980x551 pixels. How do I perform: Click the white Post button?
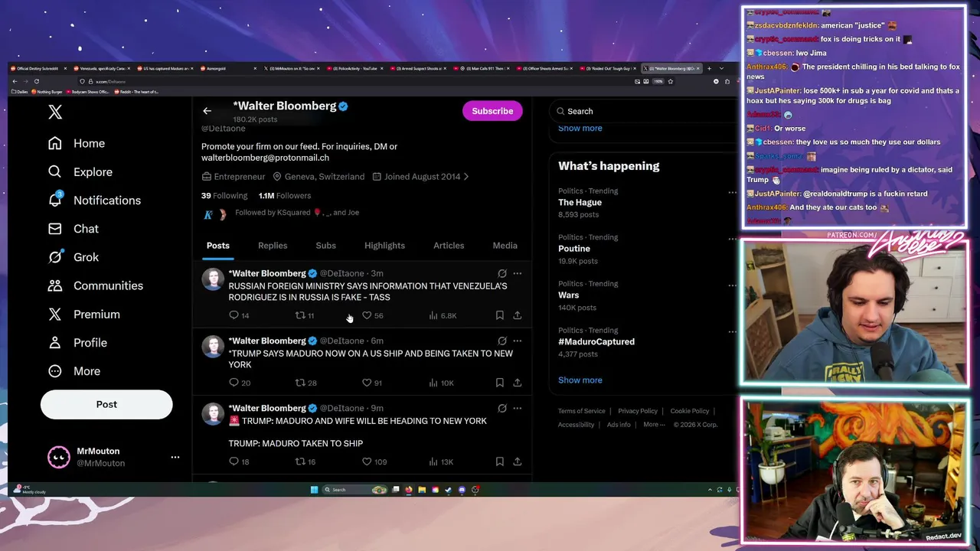point(106,404)
